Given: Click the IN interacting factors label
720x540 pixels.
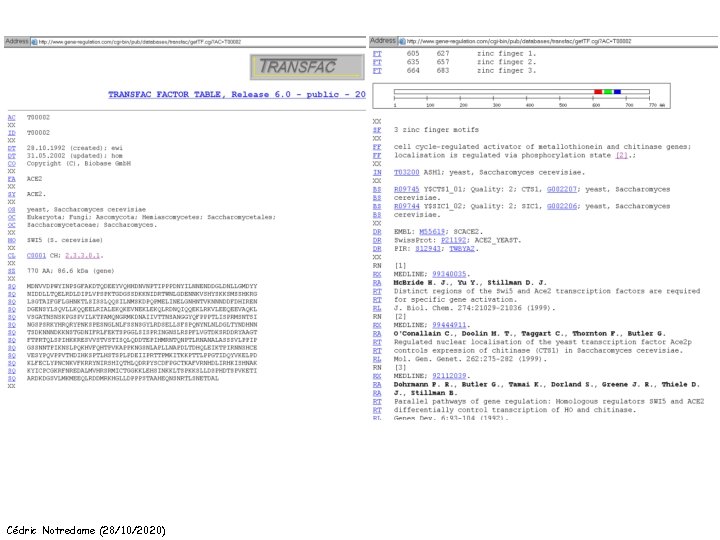Looking at the screenshot, I should pos(377,172).
